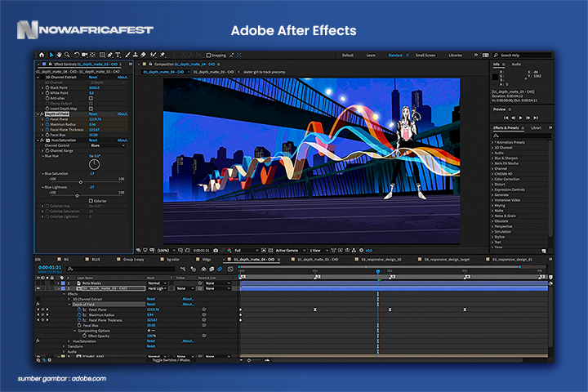
Task: Click the Maximum Radius stopwatch in Effect Controls
Action: click(47, 124)
